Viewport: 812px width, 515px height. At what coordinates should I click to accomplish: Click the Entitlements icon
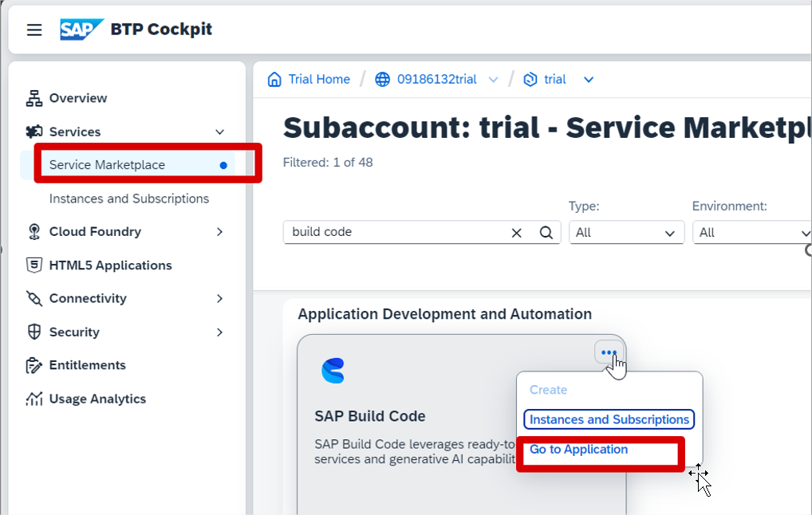(x=34, y=365)
